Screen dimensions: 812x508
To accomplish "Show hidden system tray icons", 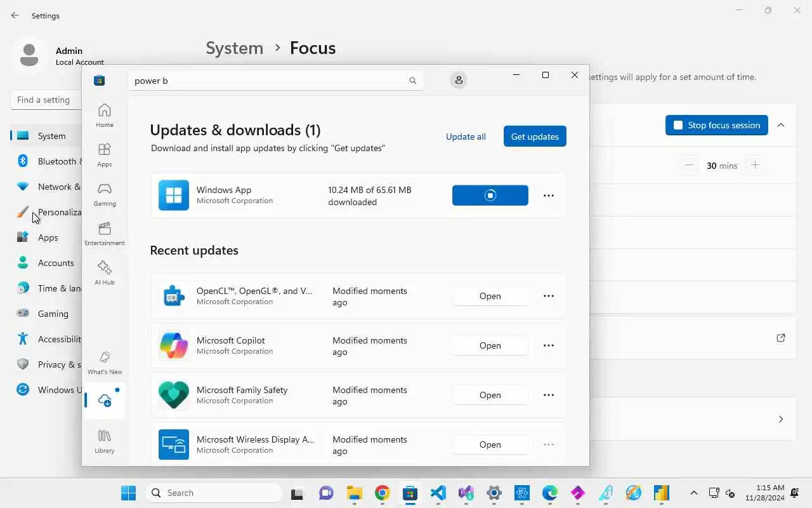I will click(x=693, y=493).
